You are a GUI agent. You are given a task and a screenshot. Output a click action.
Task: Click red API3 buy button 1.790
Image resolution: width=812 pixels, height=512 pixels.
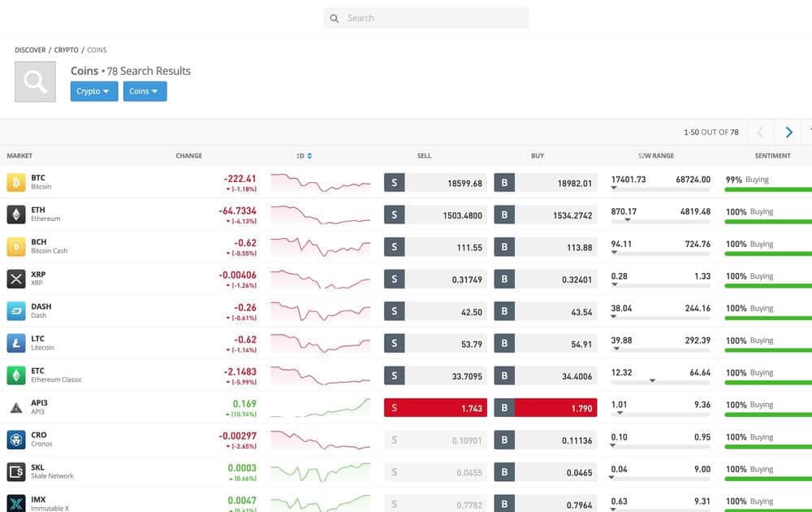546,408
